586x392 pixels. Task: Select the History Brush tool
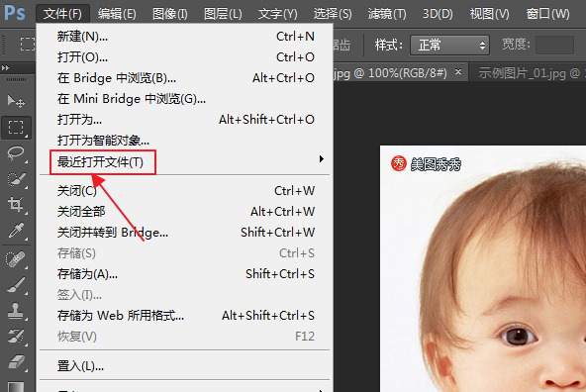click(x=16, y=336)
